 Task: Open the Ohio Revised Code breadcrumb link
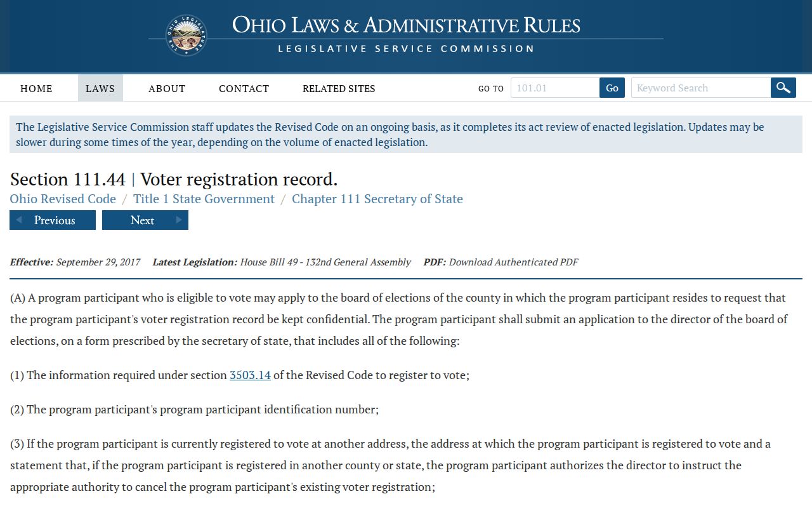tap(63, 199)
